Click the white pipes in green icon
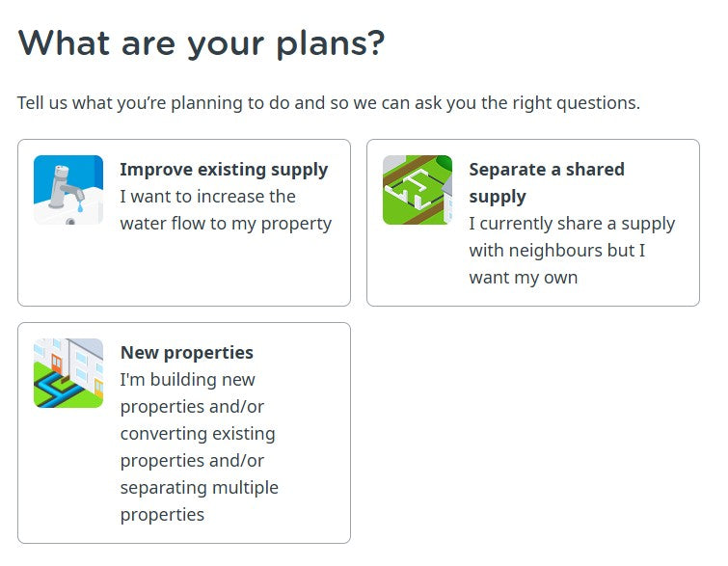The height and width of the screenshot is (566, 728). tap(411, 189)
